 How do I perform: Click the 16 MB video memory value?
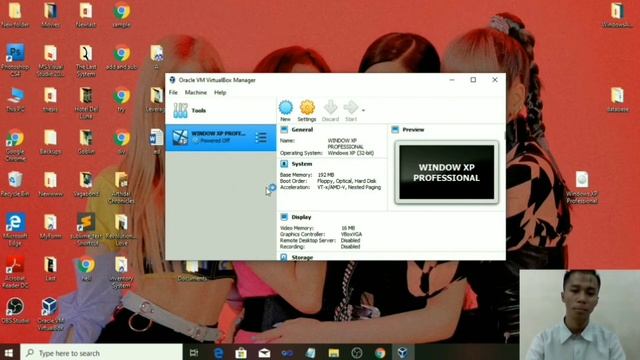pos(348,228)
